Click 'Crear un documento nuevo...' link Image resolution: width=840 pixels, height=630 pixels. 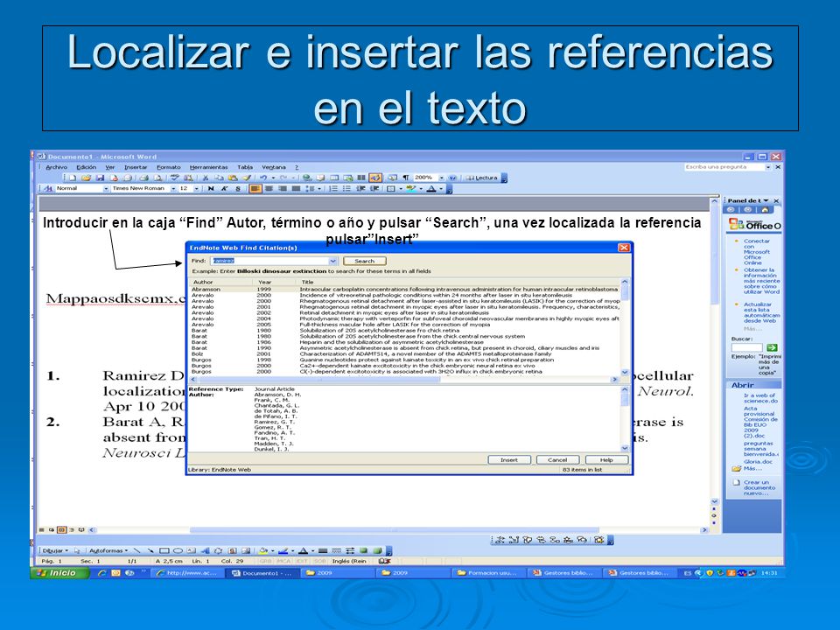(759, 487)
